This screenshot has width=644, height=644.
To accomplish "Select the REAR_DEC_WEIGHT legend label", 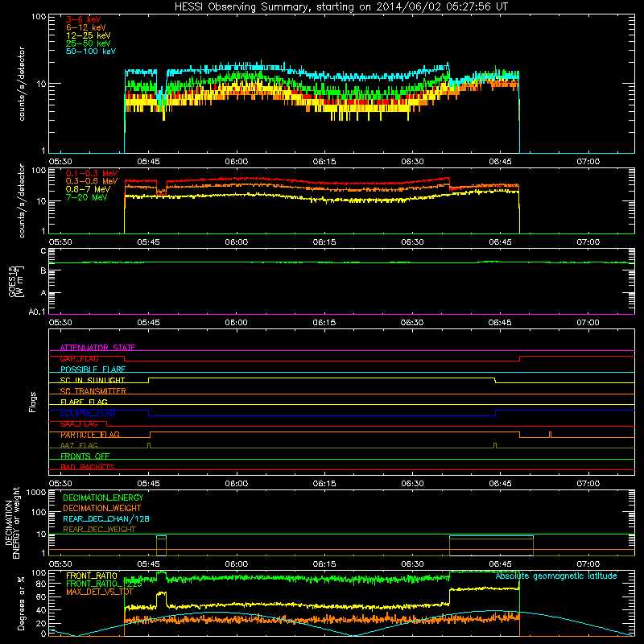I will [99, 530].
